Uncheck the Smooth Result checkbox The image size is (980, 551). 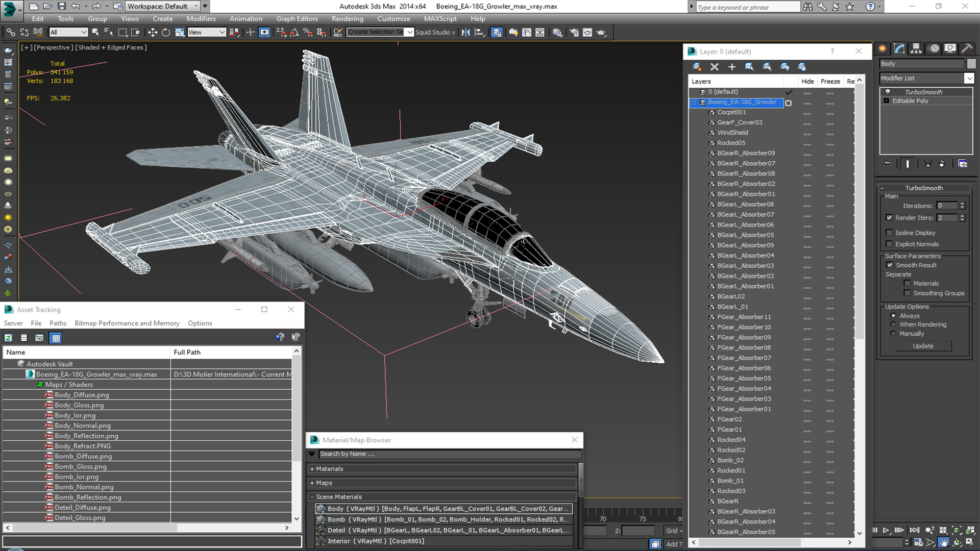pos(890,265)
